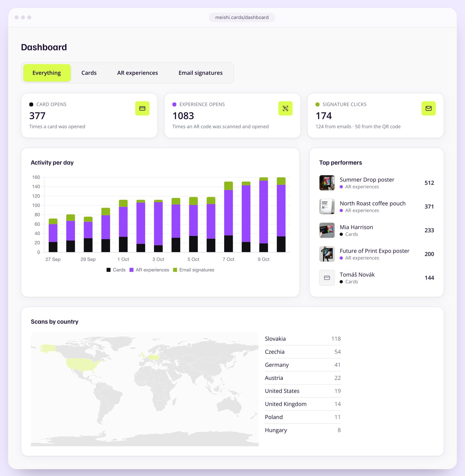Click the highlighted United States on the map
The width and height of the screenshot is (465, 476).
tap(83, 364)
